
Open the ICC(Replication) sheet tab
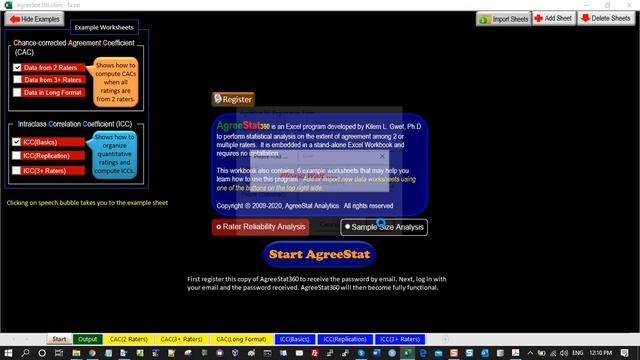pyautogui.click(x=345, y=339)
